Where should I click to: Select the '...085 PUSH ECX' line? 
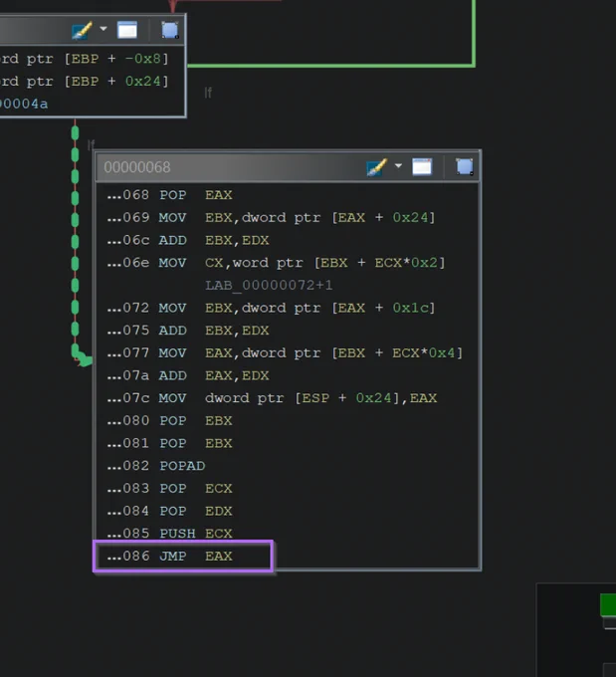click(169, 534)
